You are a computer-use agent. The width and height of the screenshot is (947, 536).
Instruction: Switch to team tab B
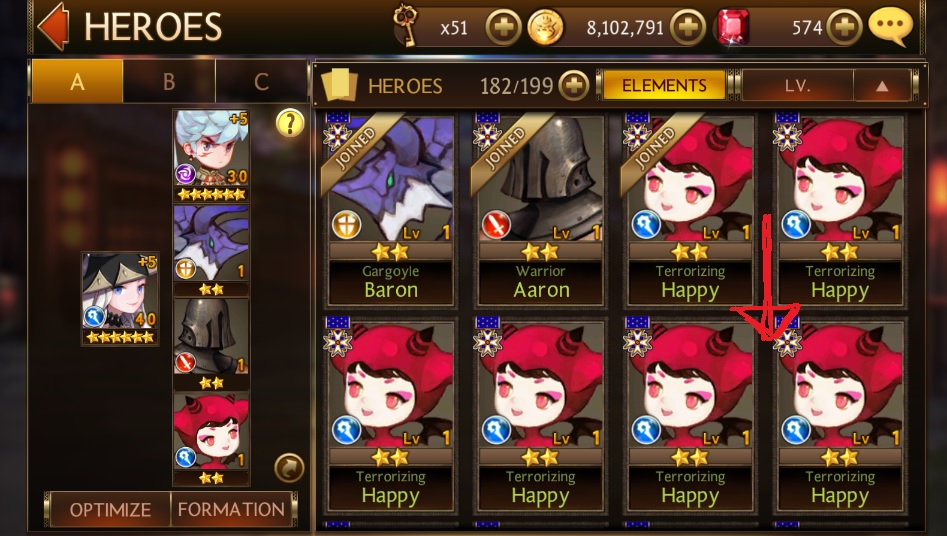point(169,81)
